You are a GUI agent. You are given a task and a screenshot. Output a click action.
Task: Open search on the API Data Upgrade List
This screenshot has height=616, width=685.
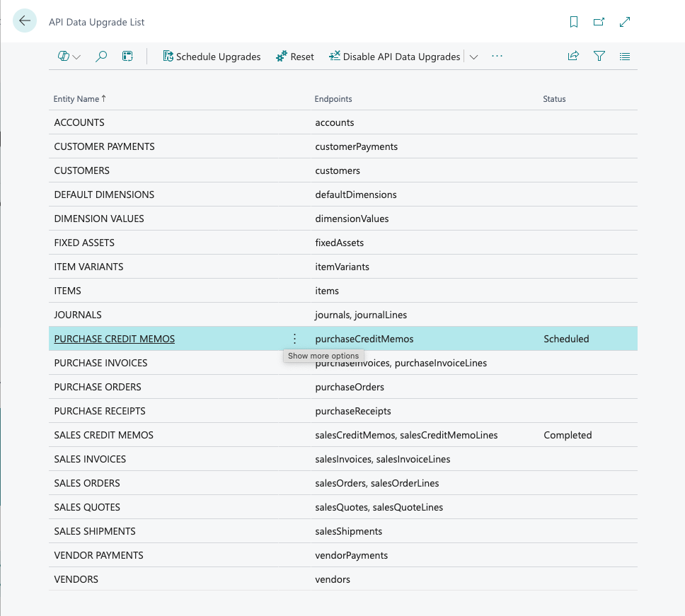[100, 56]
